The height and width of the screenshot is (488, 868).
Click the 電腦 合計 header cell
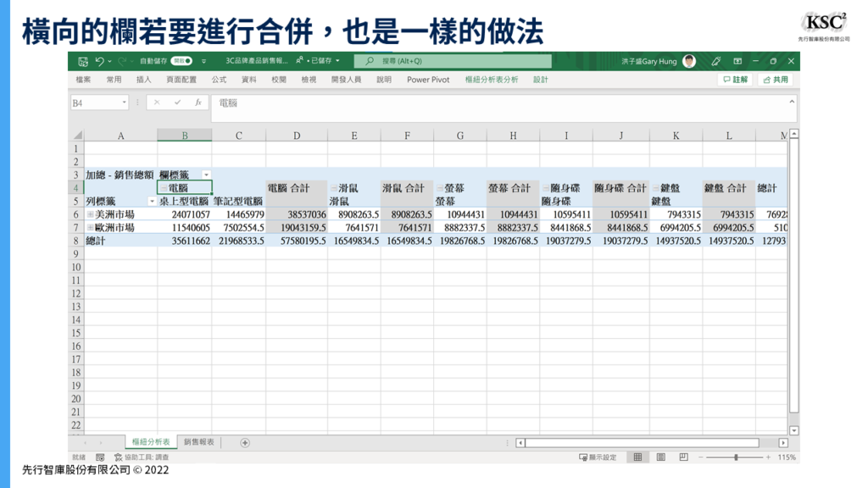coord(296,188)
